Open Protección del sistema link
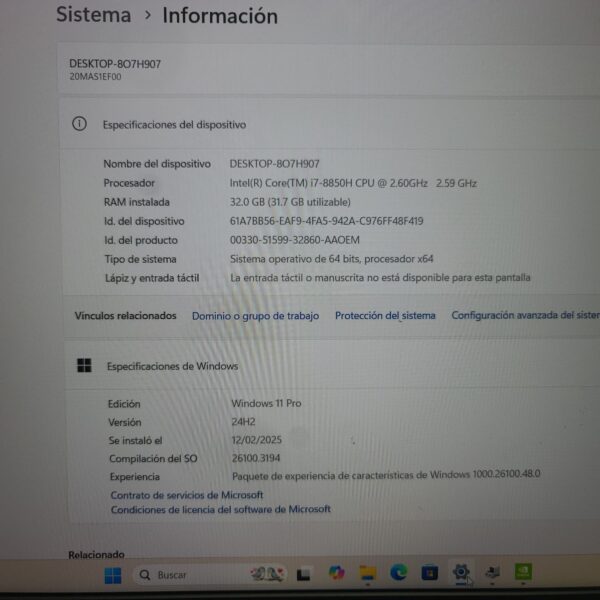The image size is (600, 600). pos(385,316)
